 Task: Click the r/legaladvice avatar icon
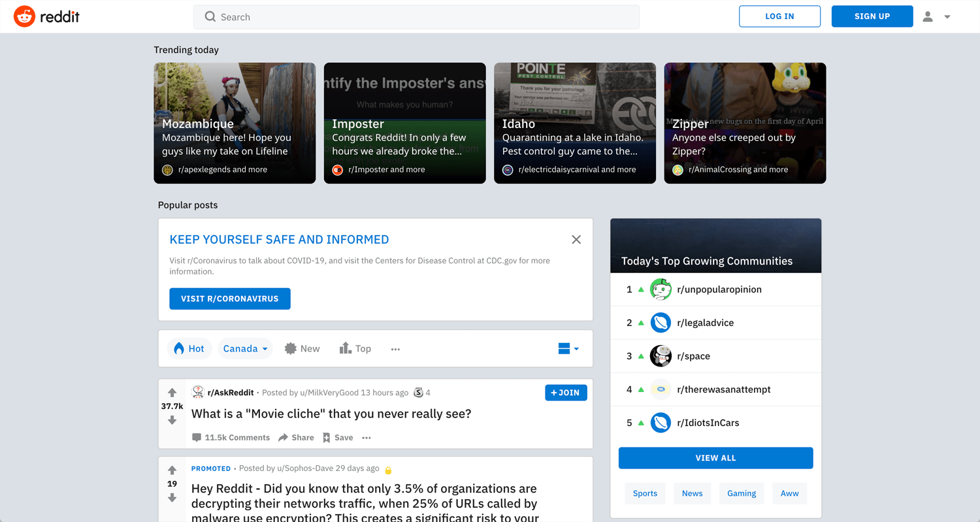point(661,323)
